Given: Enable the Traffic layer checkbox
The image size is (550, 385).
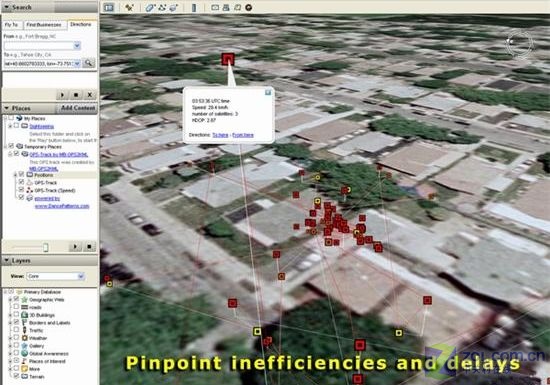Looking at the screenshot, I should click(x=16, y=330).
